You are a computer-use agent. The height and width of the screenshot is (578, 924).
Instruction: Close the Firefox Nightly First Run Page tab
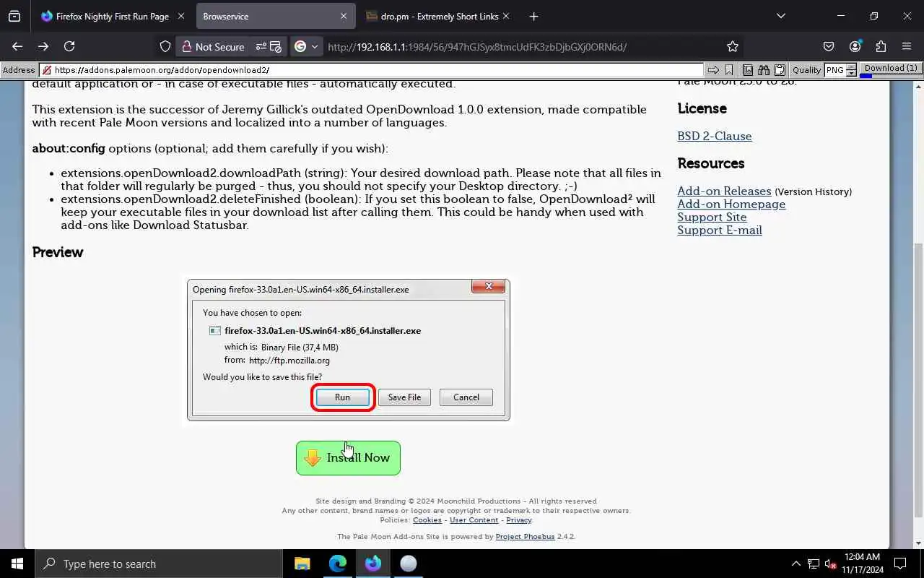pos(180,16)
